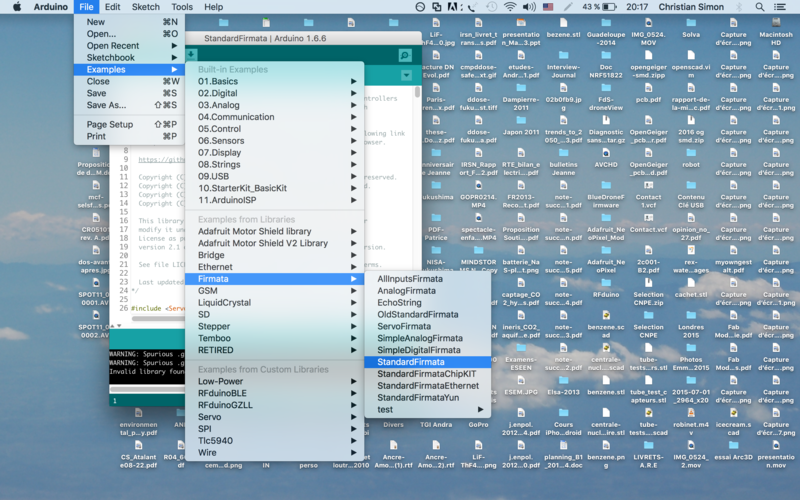This screenshot has height=500, width=800.
Task: Choose Open... from the File menu
Action: click(x=130, y=34)
